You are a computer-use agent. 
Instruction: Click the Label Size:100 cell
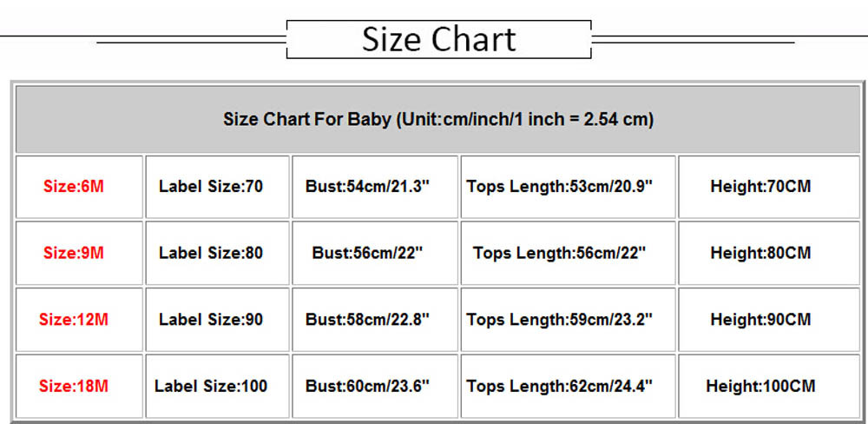click(x=211, y=386)
